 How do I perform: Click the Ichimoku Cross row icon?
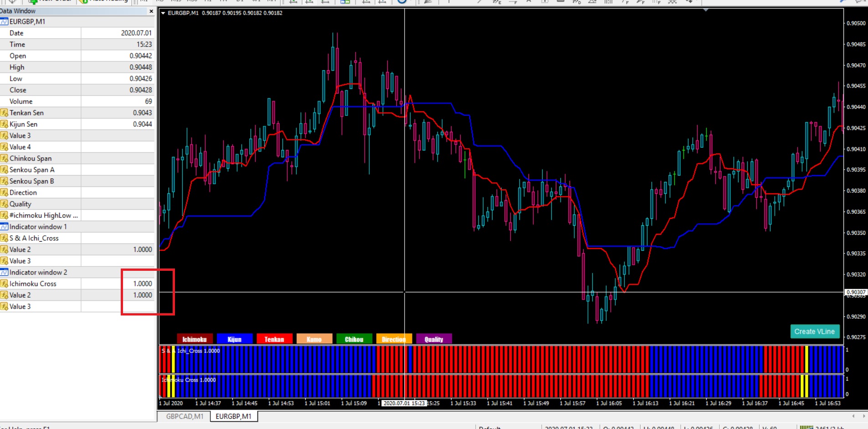tap(4, 284)
